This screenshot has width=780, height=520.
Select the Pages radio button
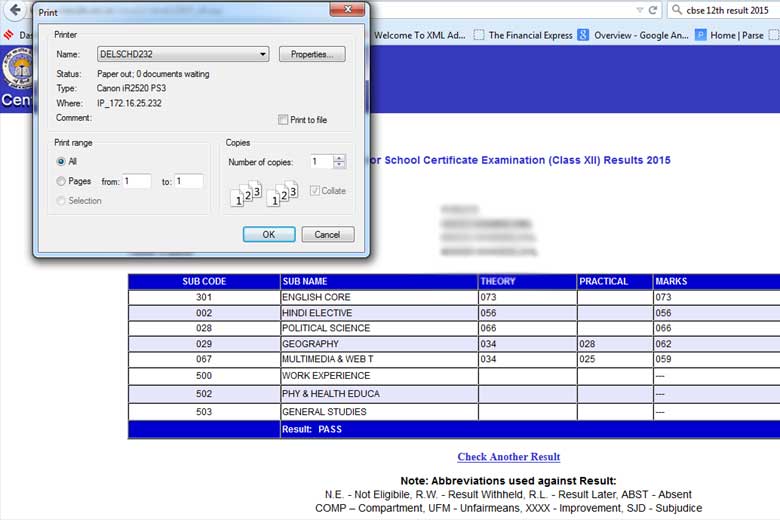61,181
